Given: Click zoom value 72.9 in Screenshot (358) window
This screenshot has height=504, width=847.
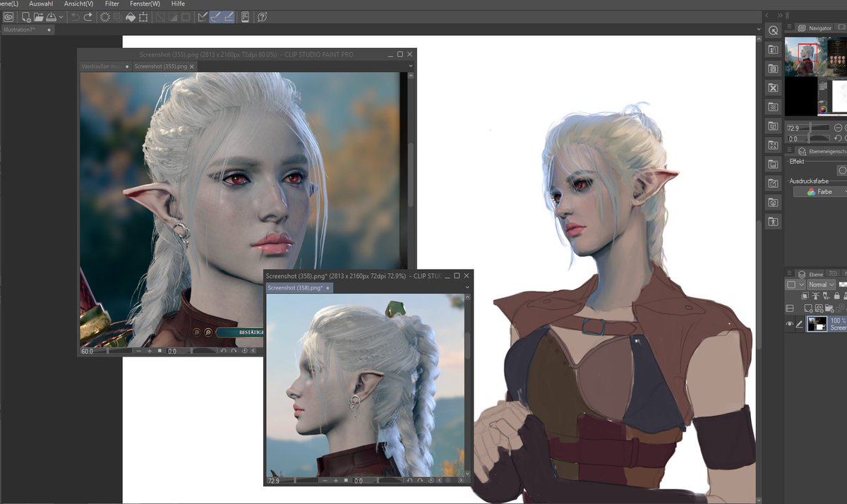Looking at the screenshot, I should coord(274,481).
